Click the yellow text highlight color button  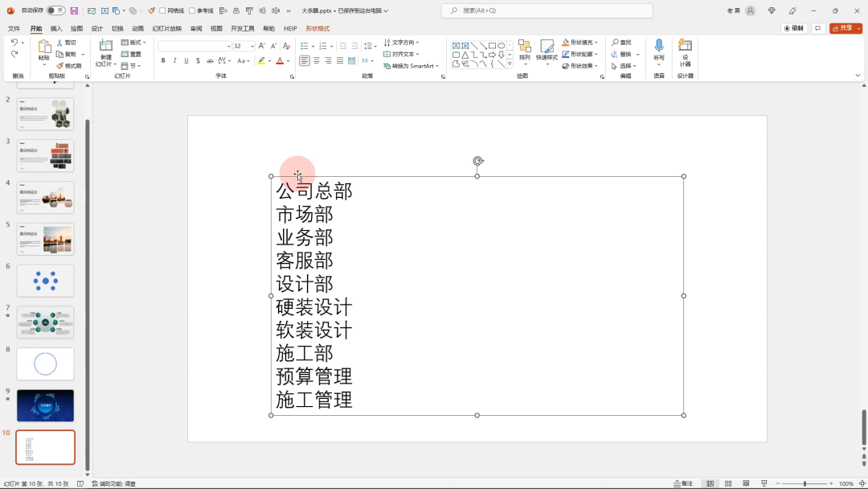tap(261, 60)
